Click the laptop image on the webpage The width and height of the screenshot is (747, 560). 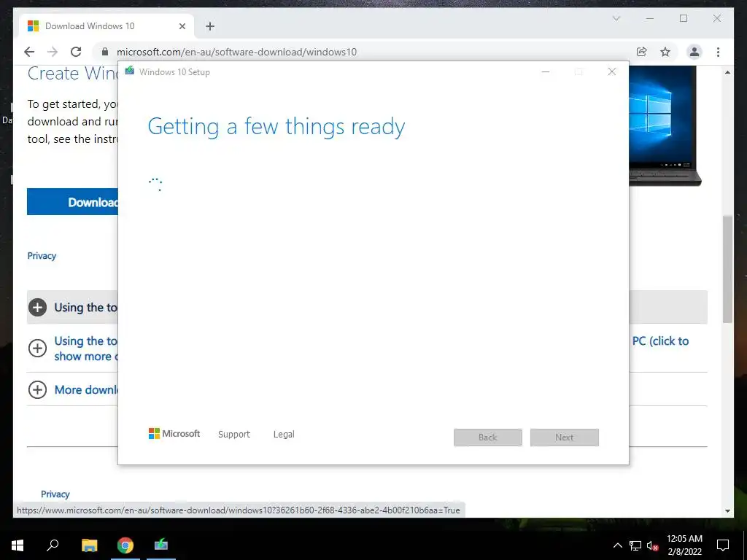pyautogui.click(x=665, y=125)
